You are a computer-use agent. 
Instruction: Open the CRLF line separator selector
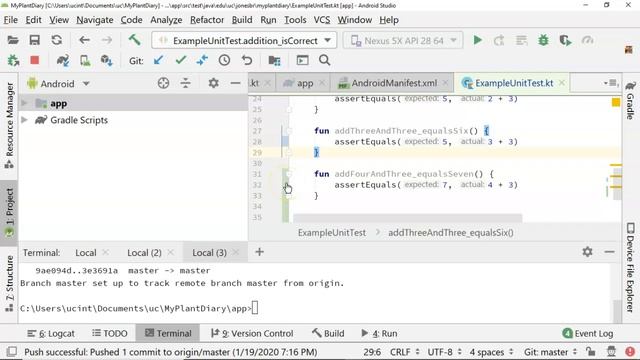[x=404, y=352]
